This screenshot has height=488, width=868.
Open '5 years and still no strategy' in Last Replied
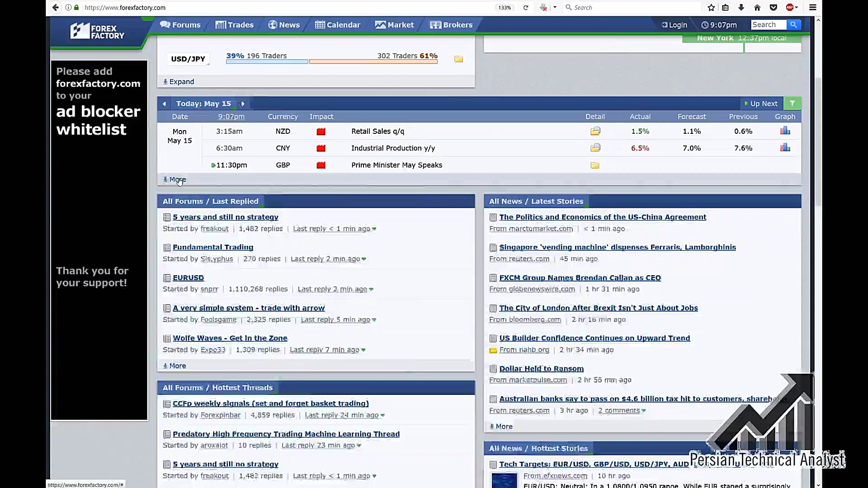pyautogui.click(x=226, y=217)
